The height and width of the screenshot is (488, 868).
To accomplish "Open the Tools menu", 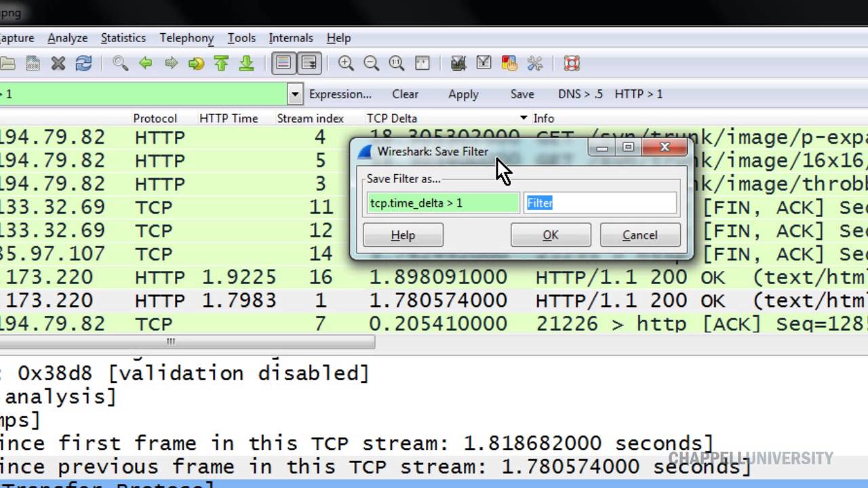I will click(241, 38).
